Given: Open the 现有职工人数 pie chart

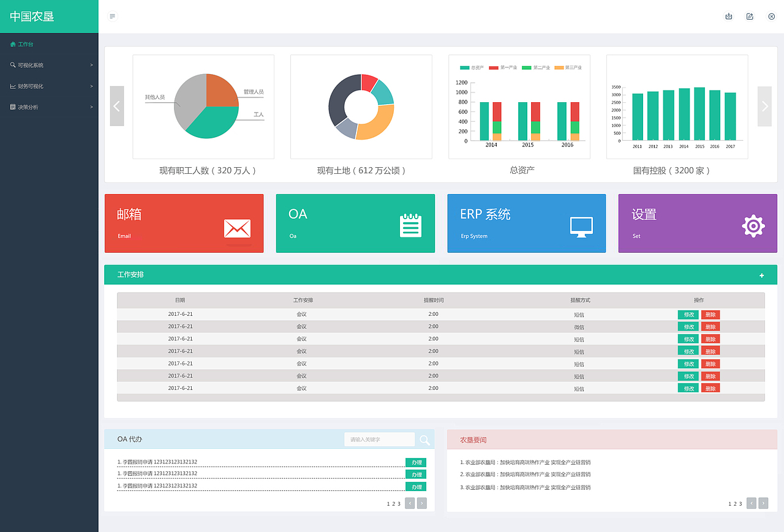Looking at the screenshot, I should coord(203,107).
